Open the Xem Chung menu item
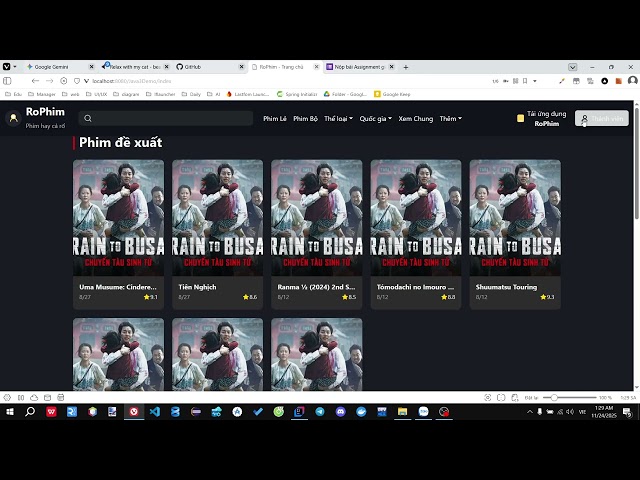This screenshot has width=640, height=480. 416,118
